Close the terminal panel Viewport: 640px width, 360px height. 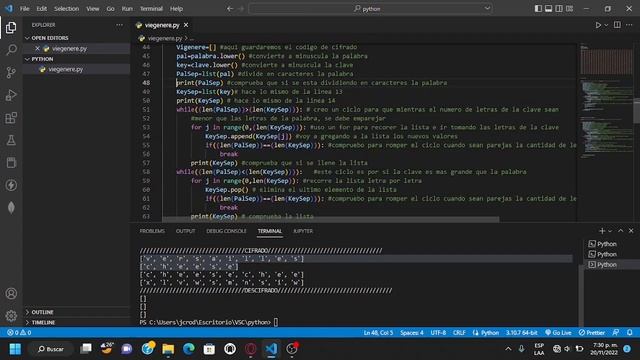631,231
